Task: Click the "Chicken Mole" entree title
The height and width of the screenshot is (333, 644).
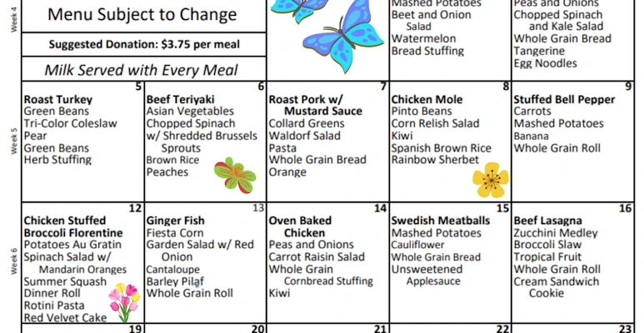Action: click(x=426, y=100)
